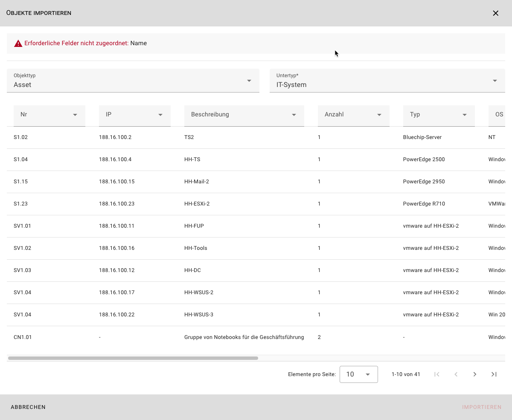This screenshot has height=420, width=512.
Task: Jump to the last page of results
Action: 494,374
